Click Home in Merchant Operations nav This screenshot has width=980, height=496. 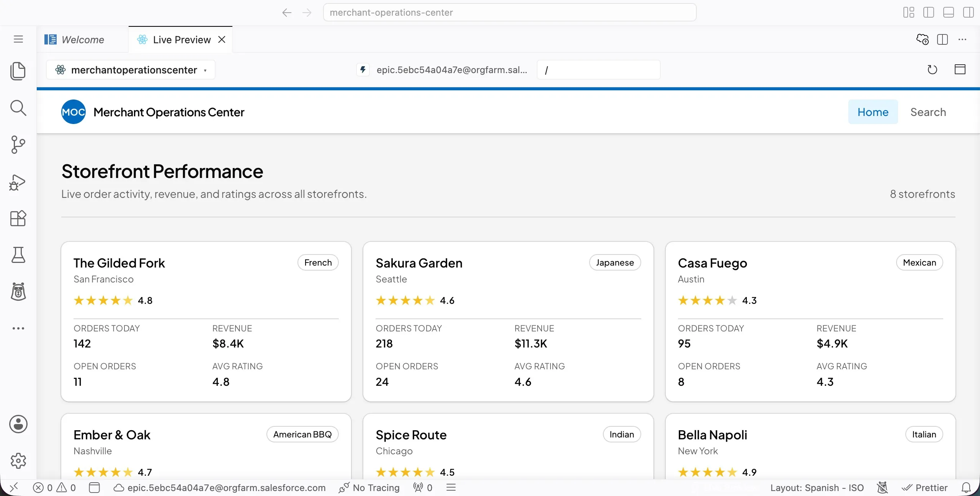[x=873, y=112]
